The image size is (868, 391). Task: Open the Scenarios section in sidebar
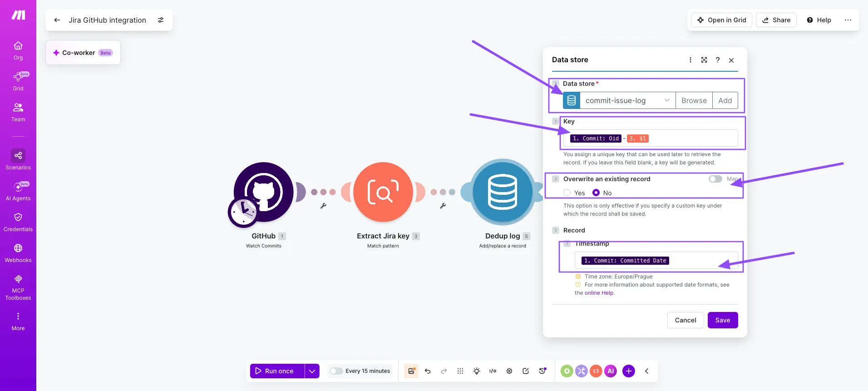[18, 160]
